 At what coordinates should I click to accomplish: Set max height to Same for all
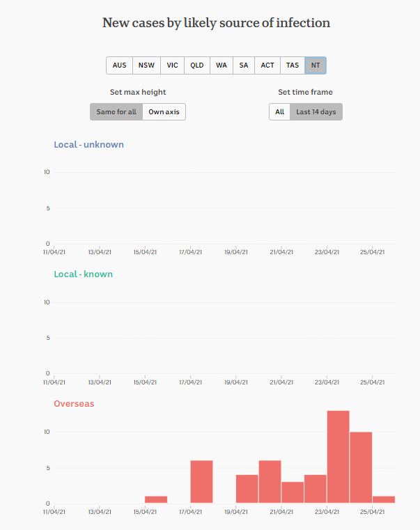click(x=116, y=112)
